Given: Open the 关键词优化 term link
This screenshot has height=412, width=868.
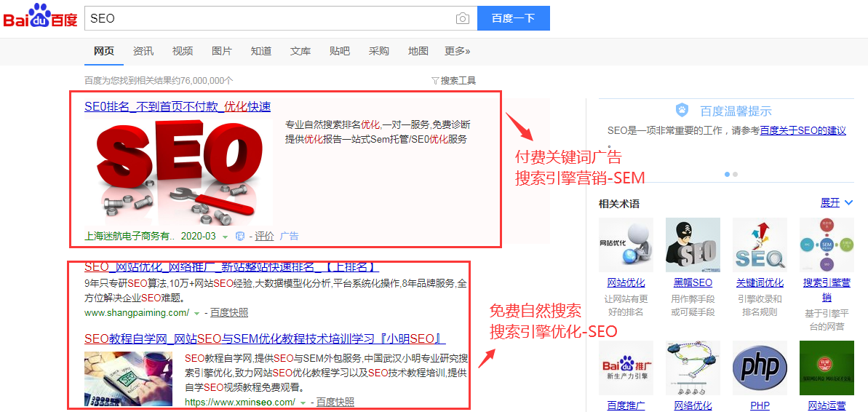Looking at the screenshot, I should point(760,283).
